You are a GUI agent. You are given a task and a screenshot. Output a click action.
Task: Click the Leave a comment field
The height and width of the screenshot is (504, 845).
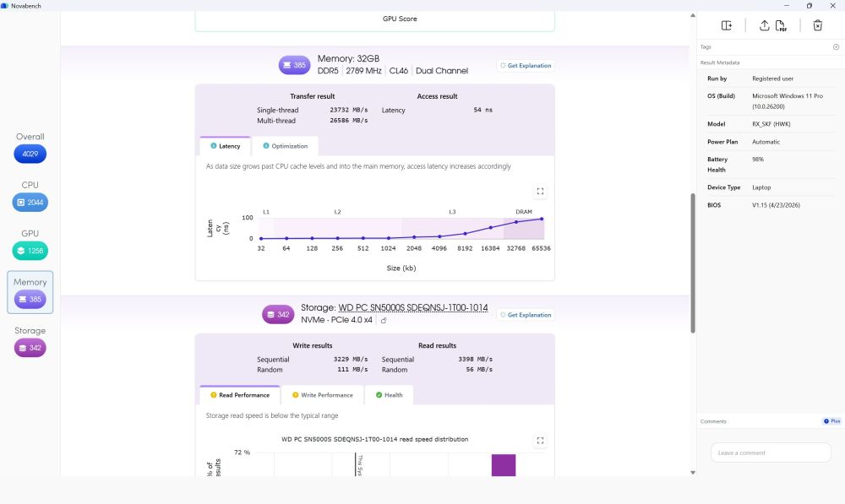771,453
